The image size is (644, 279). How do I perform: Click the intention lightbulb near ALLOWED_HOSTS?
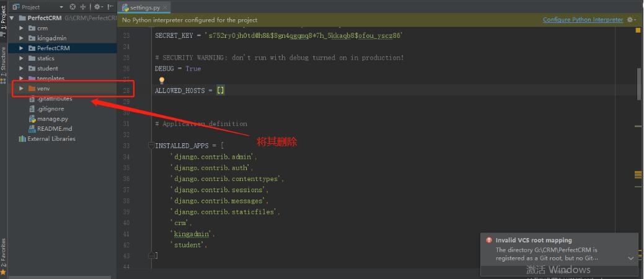[161, 81]
